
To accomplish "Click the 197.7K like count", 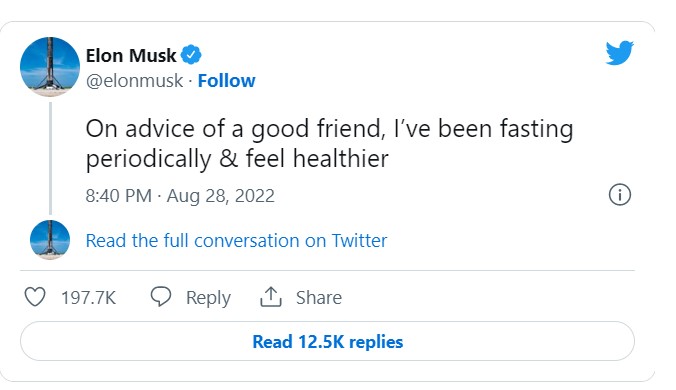I will [88, 298].
